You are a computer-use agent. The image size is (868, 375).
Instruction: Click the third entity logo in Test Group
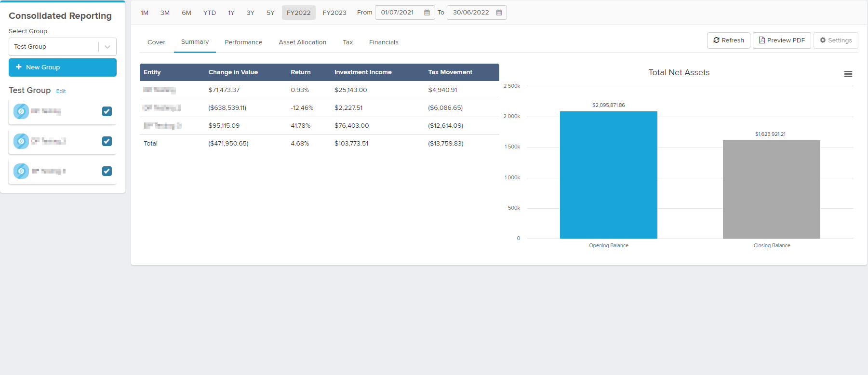click(x=21, y=171)
